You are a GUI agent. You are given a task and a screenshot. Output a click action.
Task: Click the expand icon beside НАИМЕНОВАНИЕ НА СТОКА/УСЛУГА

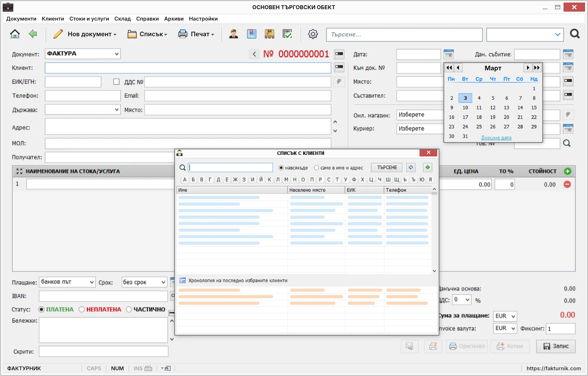(19, 171)
